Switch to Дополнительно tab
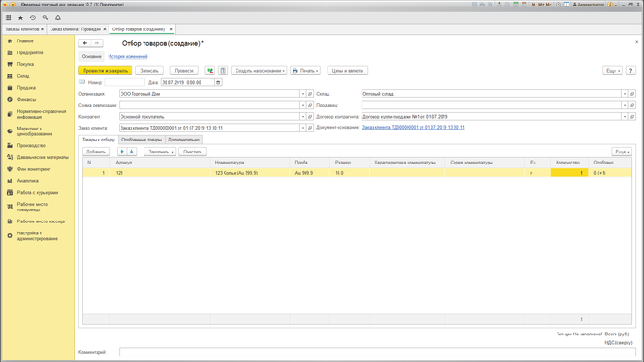The image size is (644, 362). (184, 140)
